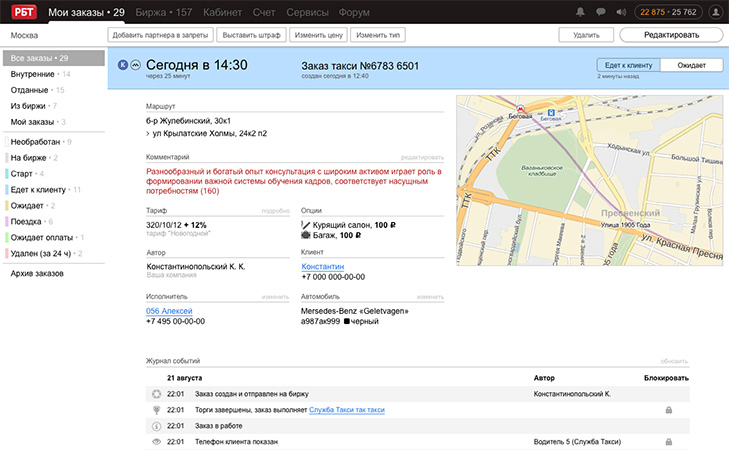Click изменить link next to Исполнитель
Image resolution: width=729 pixels, height=450 pixels.
click(275, 297)
